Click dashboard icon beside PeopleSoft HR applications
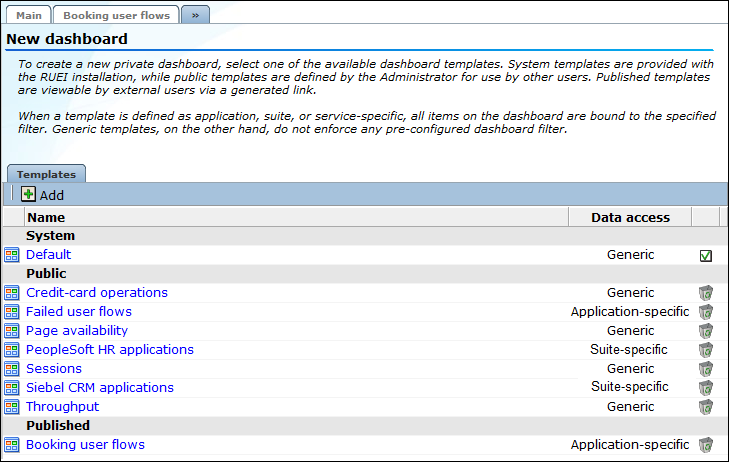 click(12, 350)
